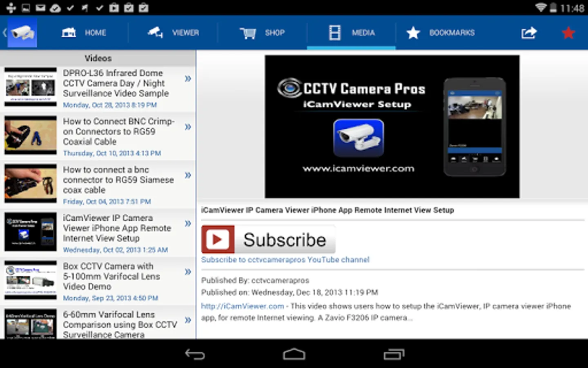This screenshot has width=588, height=368.
Task: Open the RG59 Siamese coax video thumbnail
Action: pyautogui.click(x=31, y=184)
